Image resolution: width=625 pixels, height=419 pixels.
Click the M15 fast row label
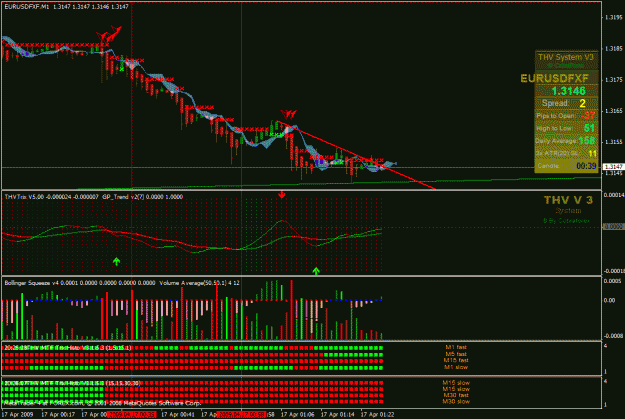456,360
